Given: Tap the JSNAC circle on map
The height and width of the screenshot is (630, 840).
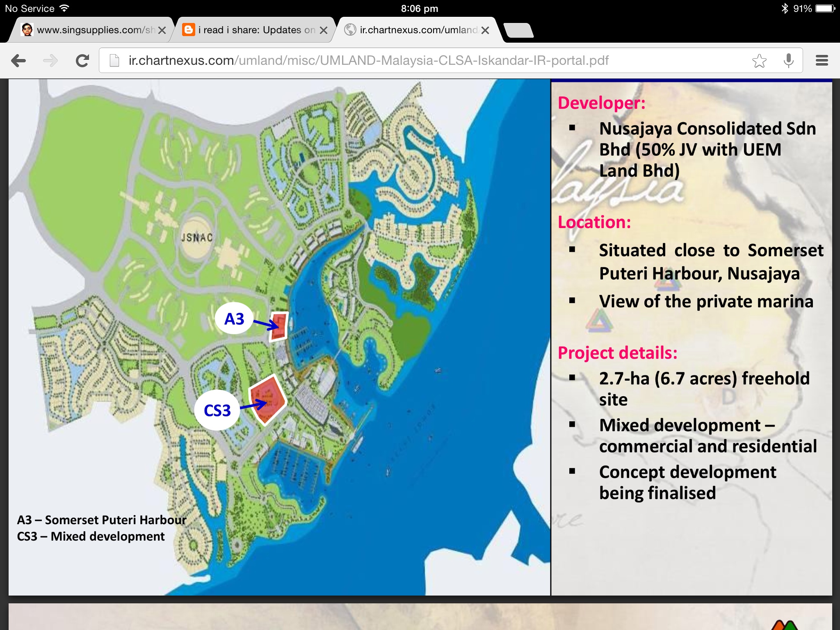Looking at the screenshot, I should click(x=196, y=238).
